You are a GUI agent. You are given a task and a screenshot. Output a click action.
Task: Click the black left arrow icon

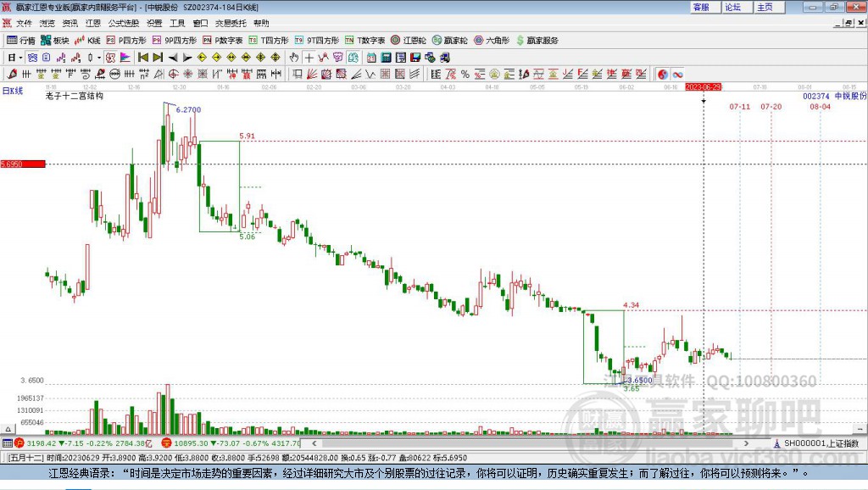tap(173, 58)
